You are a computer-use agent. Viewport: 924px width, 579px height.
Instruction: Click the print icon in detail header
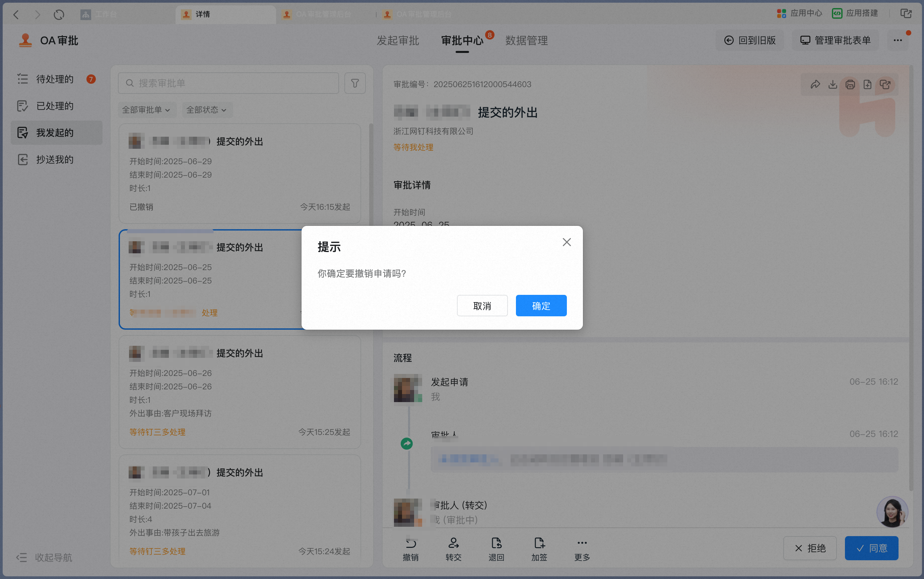point(850,84)
